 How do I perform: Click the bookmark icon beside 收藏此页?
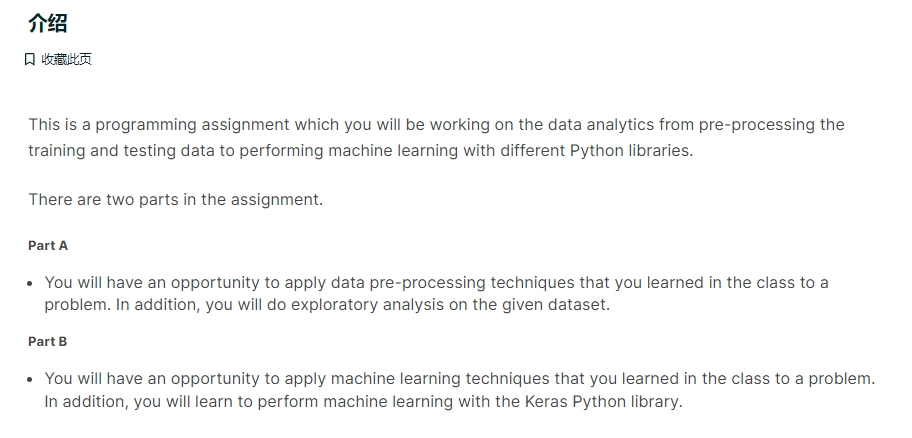tap(30, 59)
